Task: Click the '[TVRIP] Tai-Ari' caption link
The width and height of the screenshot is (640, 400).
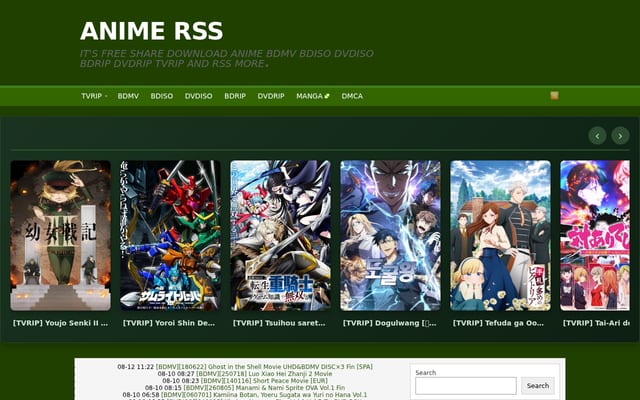Action: (596, 323)
